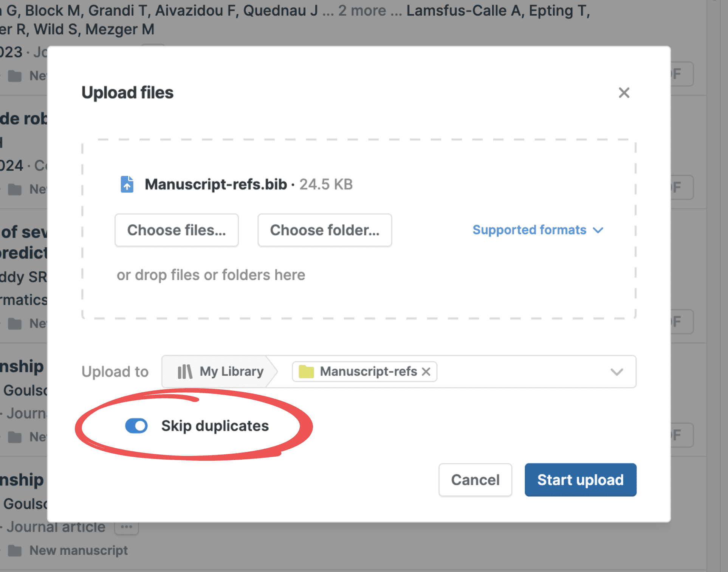Expand the Supported formats list
Viewport: 728px width, 572px height.
(529, 230)
